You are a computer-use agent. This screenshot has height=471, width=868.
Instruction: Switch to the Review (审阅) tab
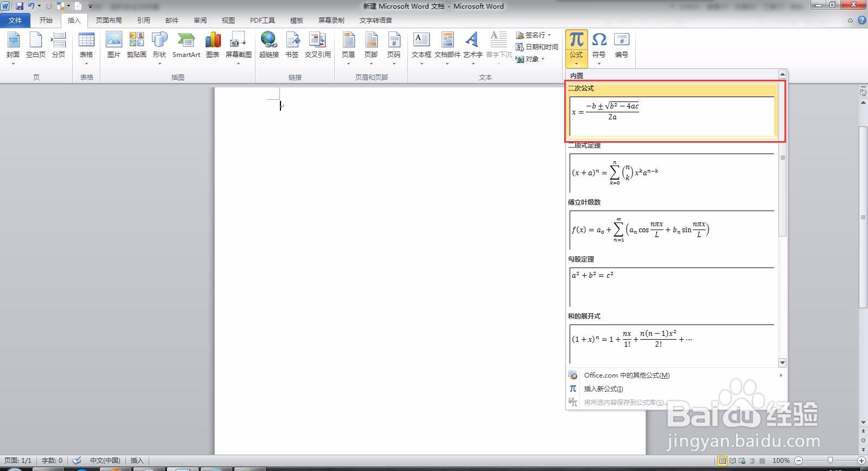(200, 20)
